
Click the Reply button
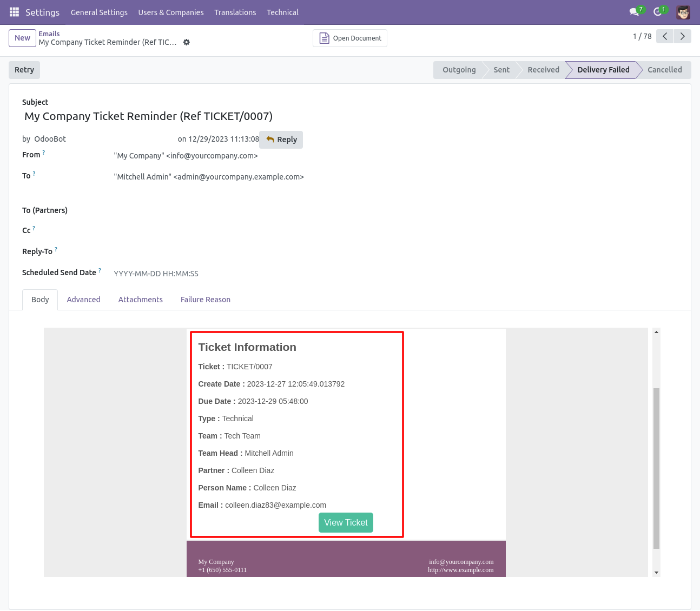tap(281, 140)
